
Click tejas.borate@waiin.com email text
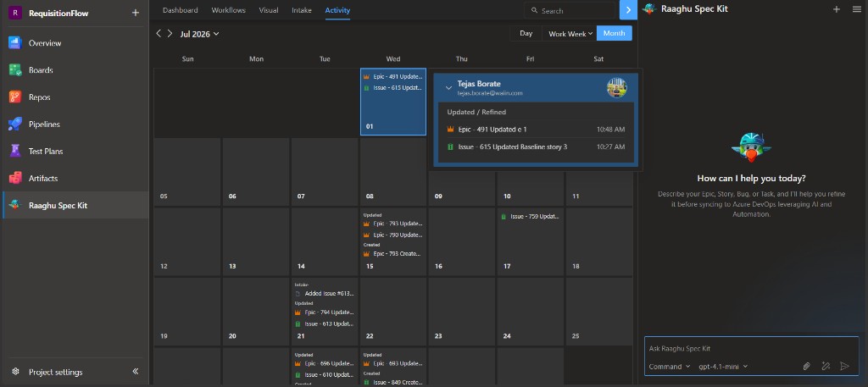(489, 93)
